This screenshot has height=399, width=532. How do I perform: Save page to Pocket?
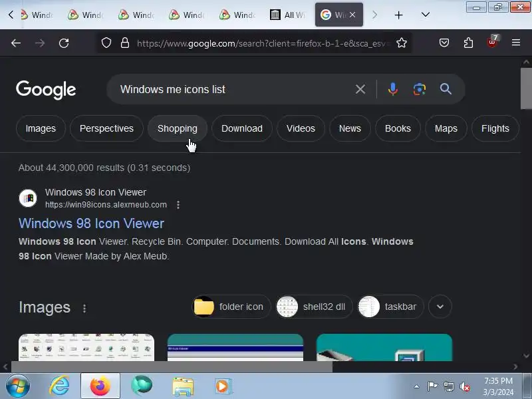444,43
